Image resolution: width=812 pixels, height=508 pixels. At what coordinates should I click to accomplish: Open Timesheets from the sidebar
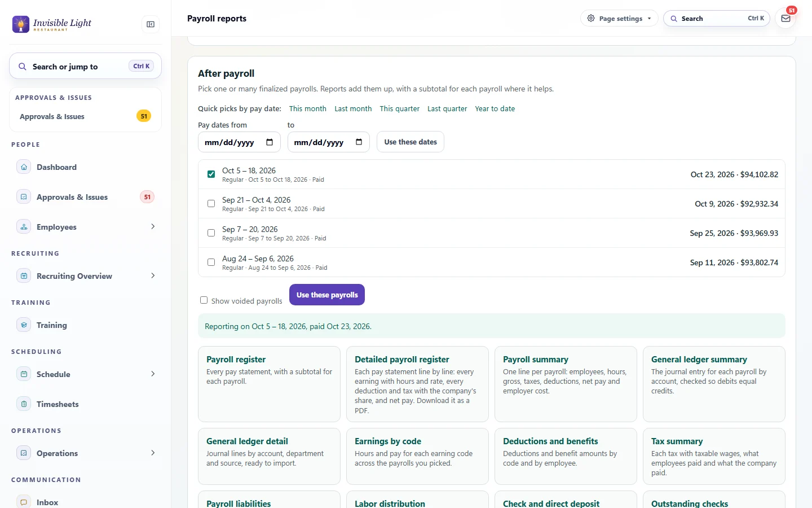click(86, 404)
